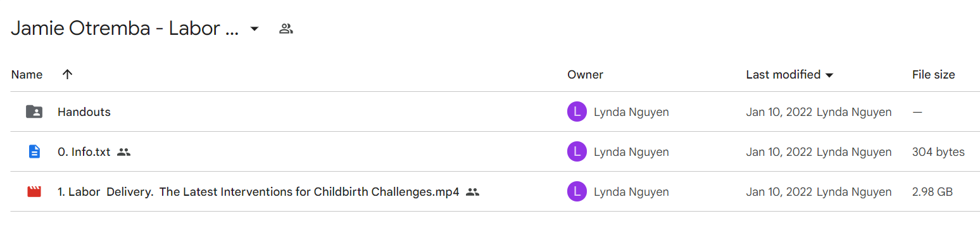Select the 2.98 GB file size cell

(x=933, y=192)
